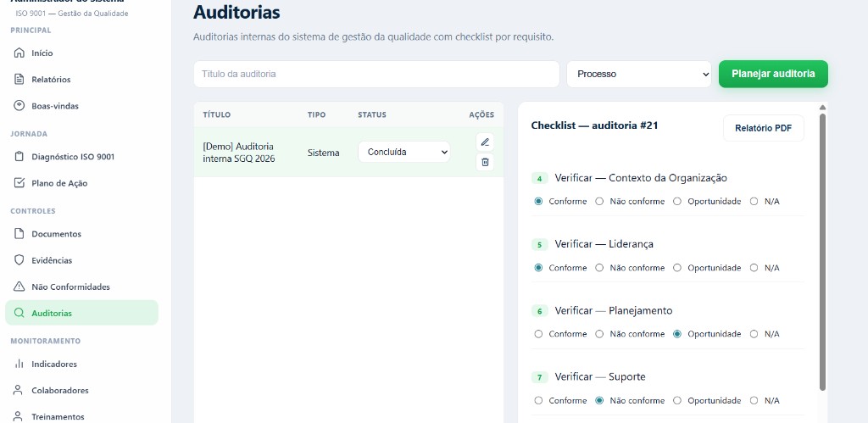
Task: Navigate to Plano de Ação
Action: pyautogui.click(x=82, y=183)
